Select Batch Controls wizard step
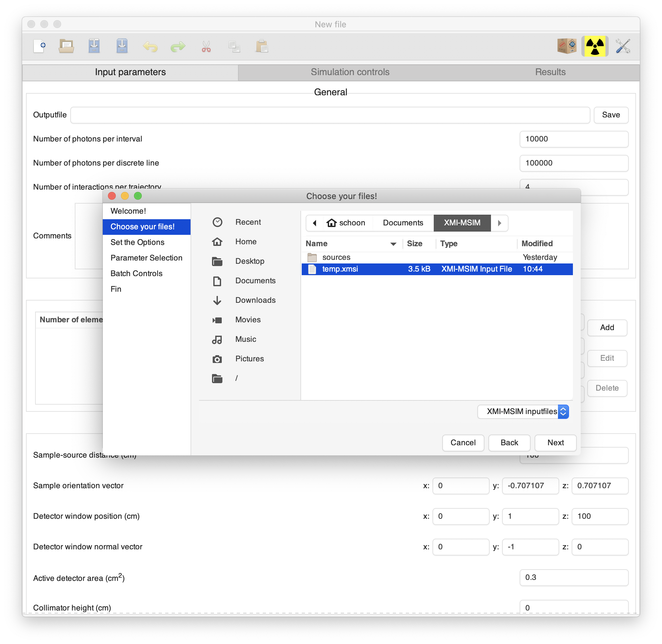Viewport: 662px width, 644px height. (146, 273)
